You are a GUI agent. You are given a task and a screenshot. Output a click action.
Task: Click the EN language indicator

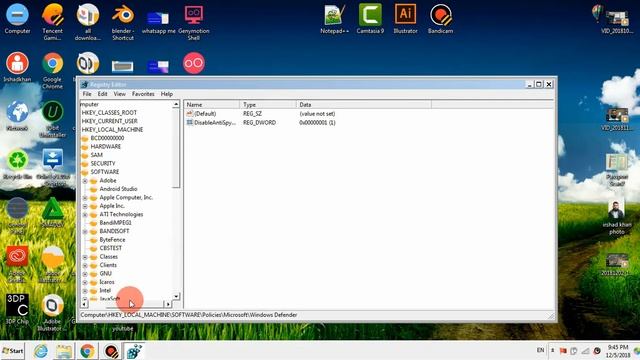click(x=540, y=350)
